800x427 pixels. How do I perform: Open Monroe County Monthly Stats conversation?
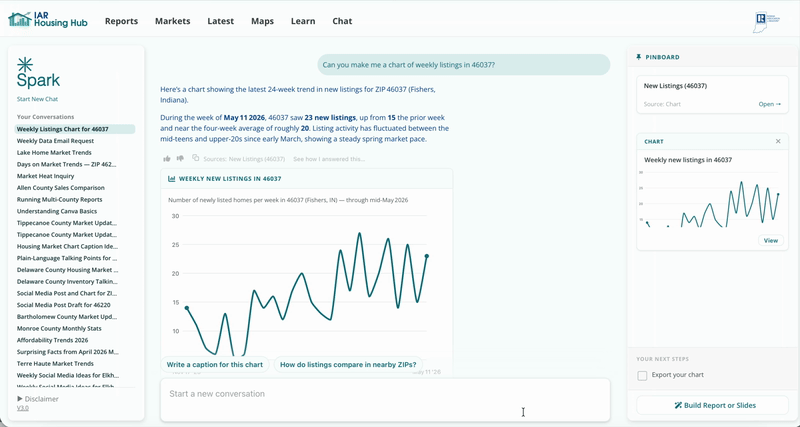pos(59,329)
